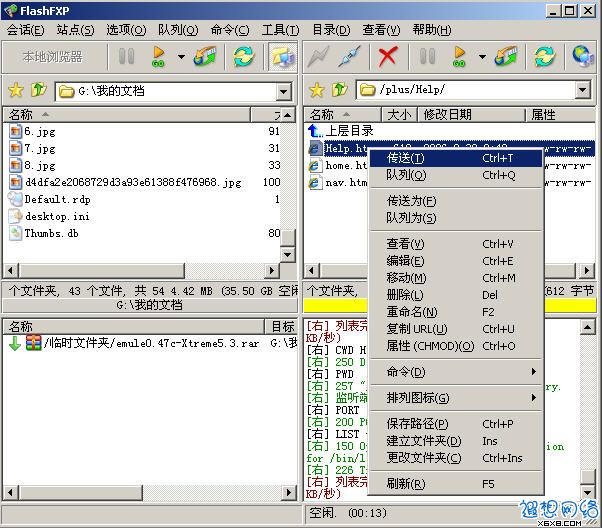
Task: Expand the 命令(D) submenu
Action: [456, 372]
